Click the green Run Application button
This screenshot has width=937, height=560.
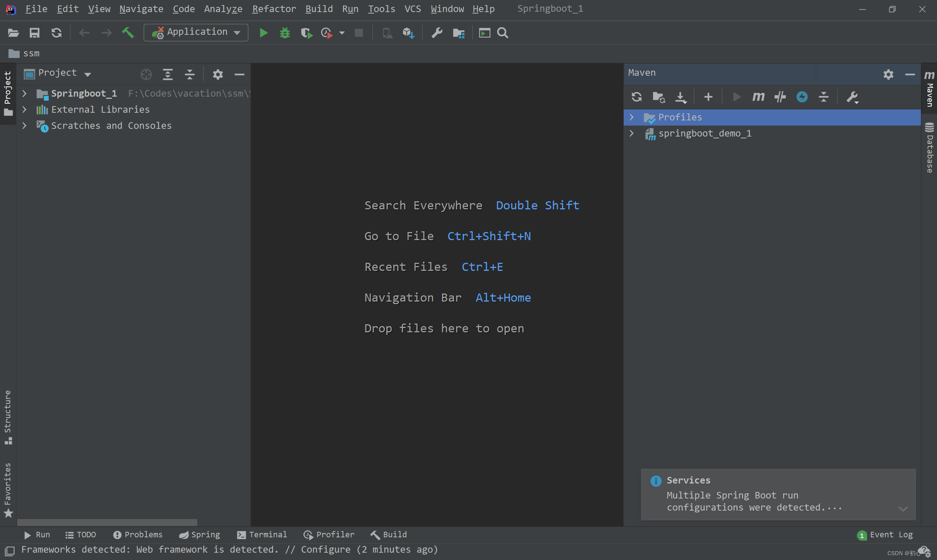[264, 33]
